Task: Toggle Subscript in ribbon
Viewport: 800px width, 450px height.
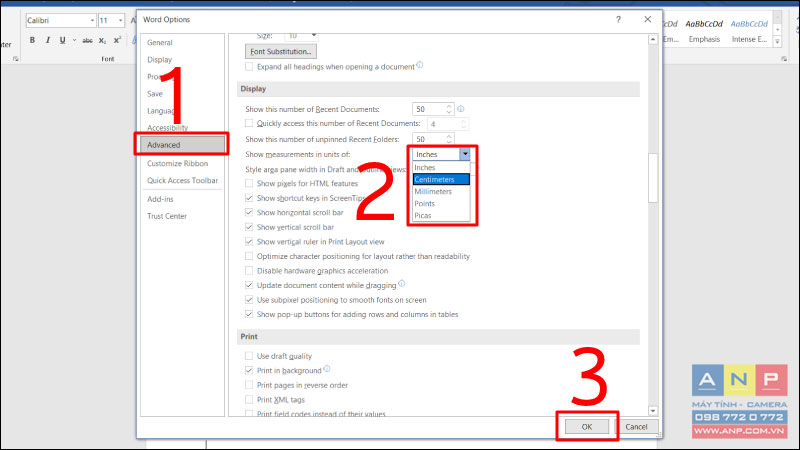Action: click(103, 40)
